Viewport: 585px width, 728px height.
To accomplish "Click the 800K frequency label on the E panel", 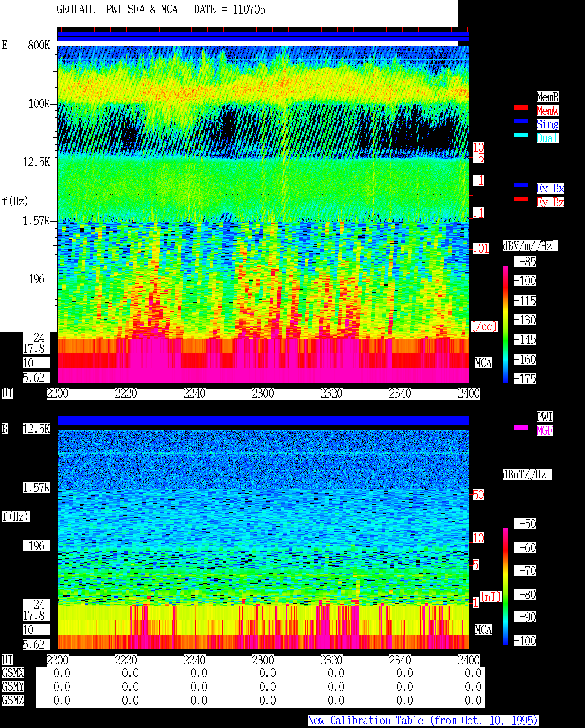I will 39,45.
